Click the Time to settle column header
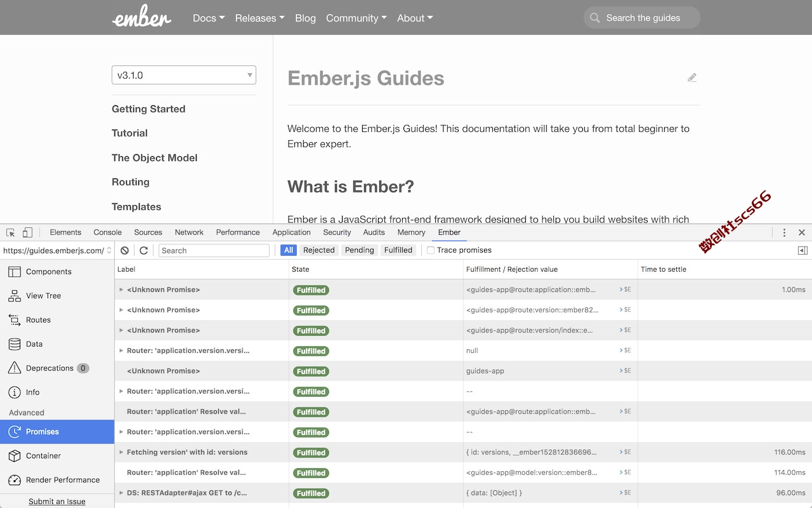 [x=725, y=269]
